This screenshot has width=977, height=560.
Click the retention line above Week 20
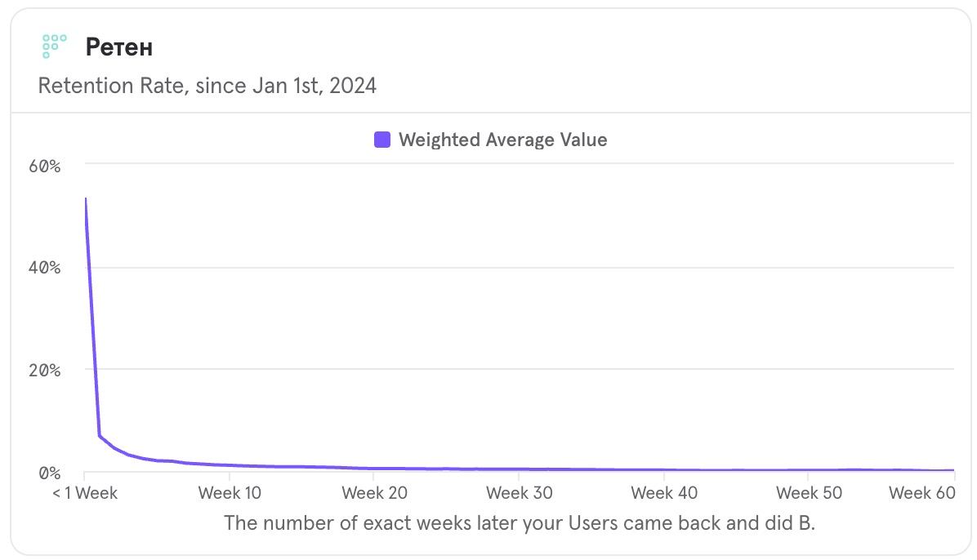(374, 469)
